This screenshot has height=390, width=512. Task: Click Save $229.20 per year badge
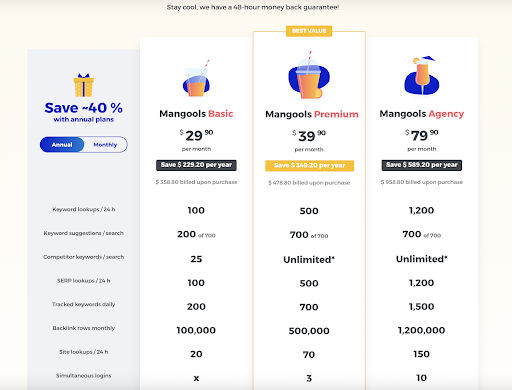[x=196, y=165]
